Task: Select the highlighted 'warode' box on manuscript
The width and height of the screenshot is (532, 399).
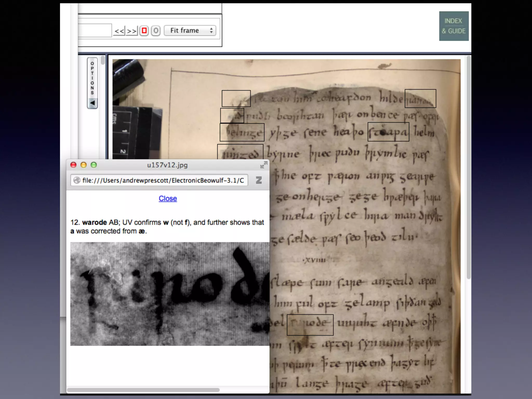Action: click(310, 325)
